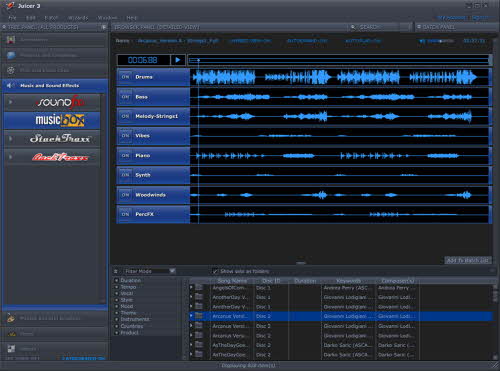Start playback with the play button
This screenshot has height=371, width=500.
click(178, 60)
